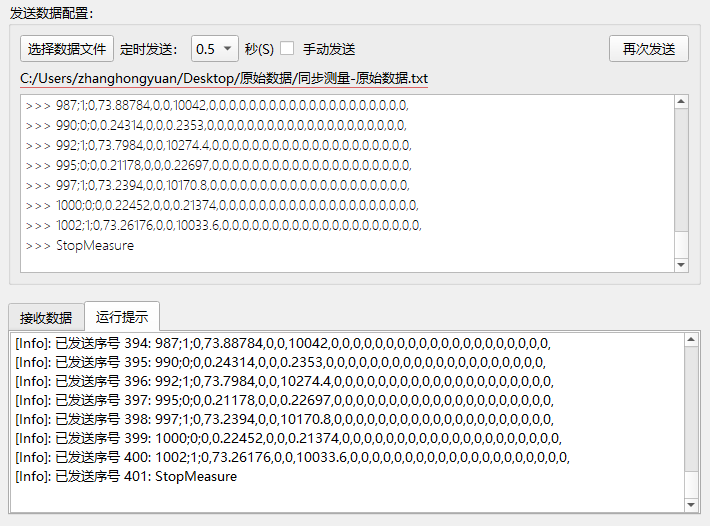710x526 pixels.
Task: Select send list line starting with 995;0;0,0.21178
Action: (219, 165)
